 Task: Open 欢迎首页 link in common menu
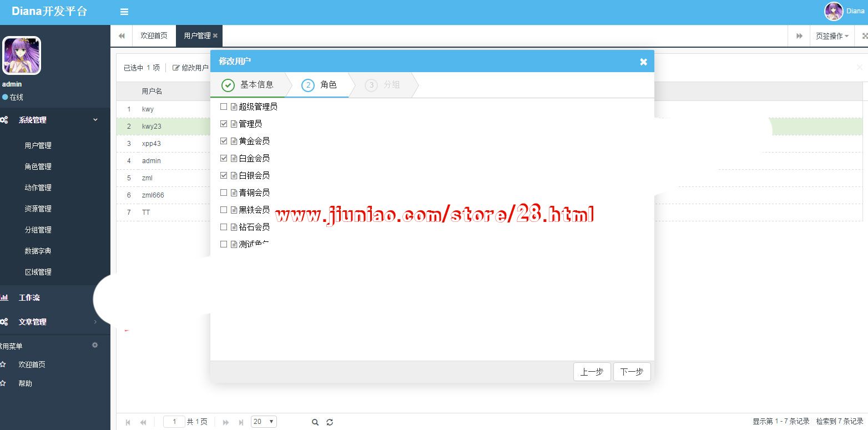coord(32,365)
